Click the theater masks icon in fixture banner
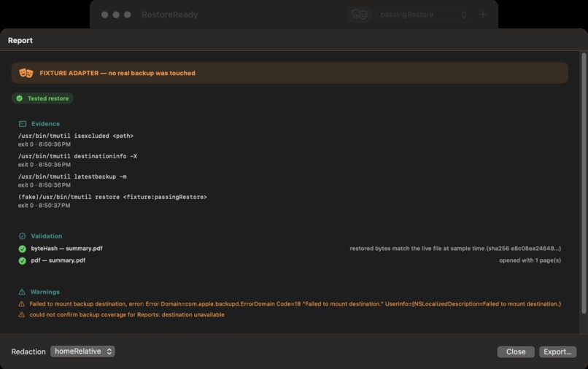 26,73
